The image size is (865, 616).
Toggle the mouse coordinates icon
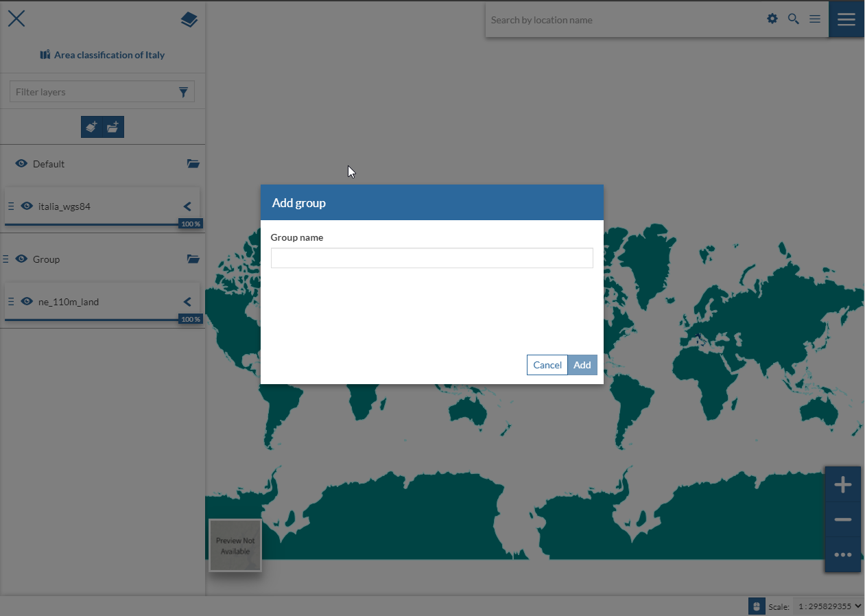tap(757, 606)
